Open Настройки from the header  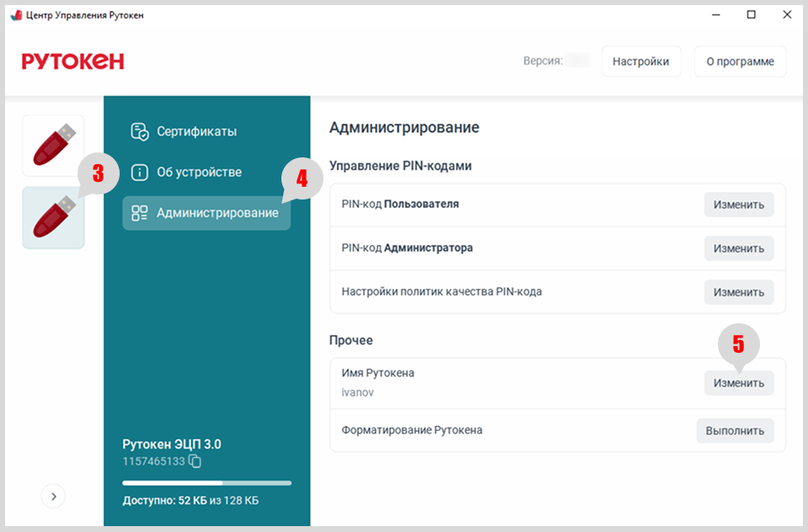click(640, 61)
